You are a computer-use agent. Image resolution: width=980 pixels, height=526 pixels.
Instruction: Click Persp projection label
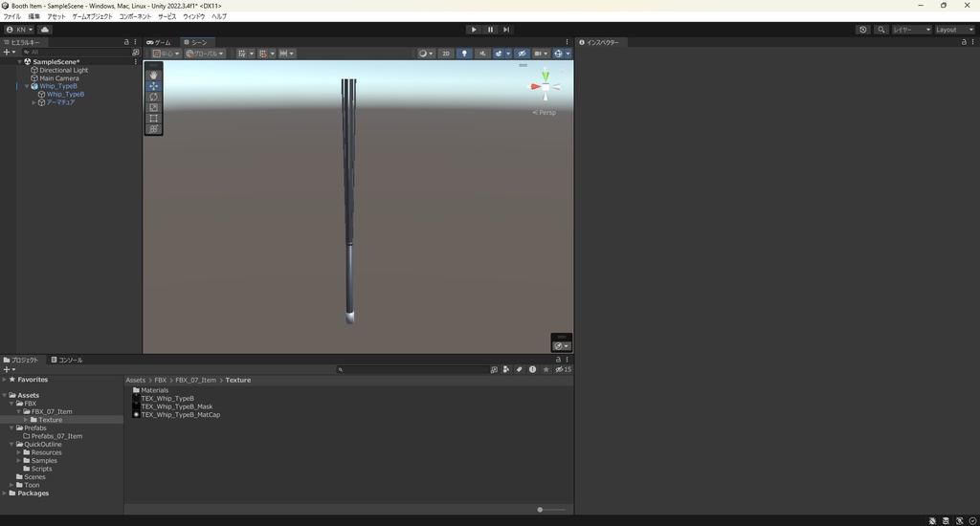click(546, 113)
